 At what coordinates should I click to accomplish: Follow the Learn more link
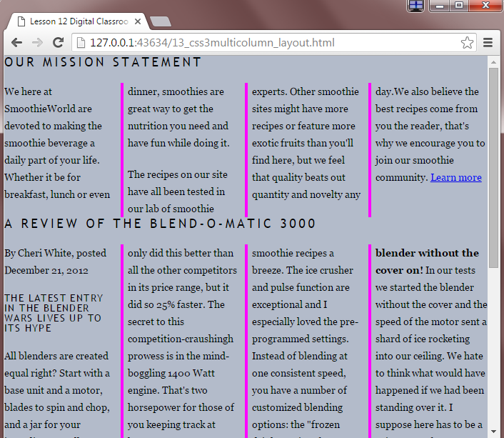pos(455,177)
